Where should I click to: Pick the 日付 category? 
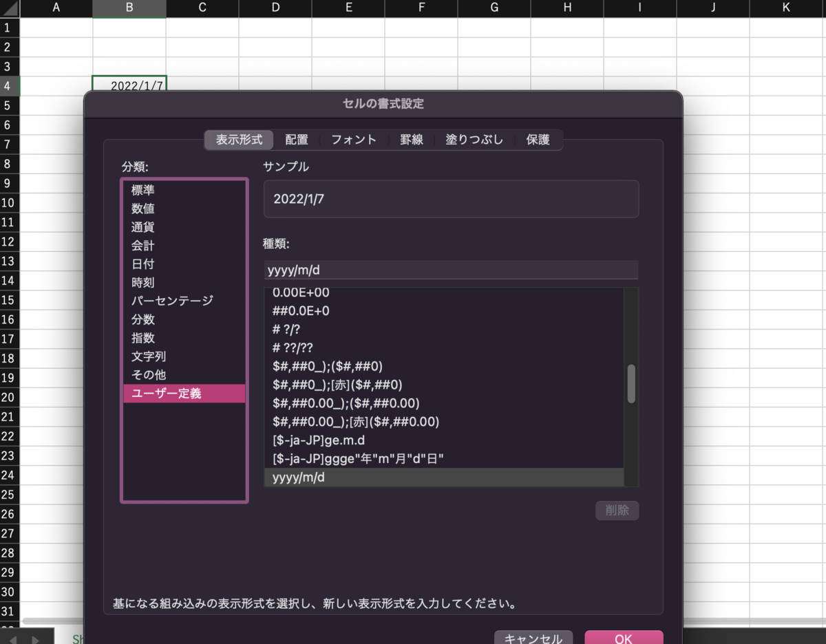(184, 264)
